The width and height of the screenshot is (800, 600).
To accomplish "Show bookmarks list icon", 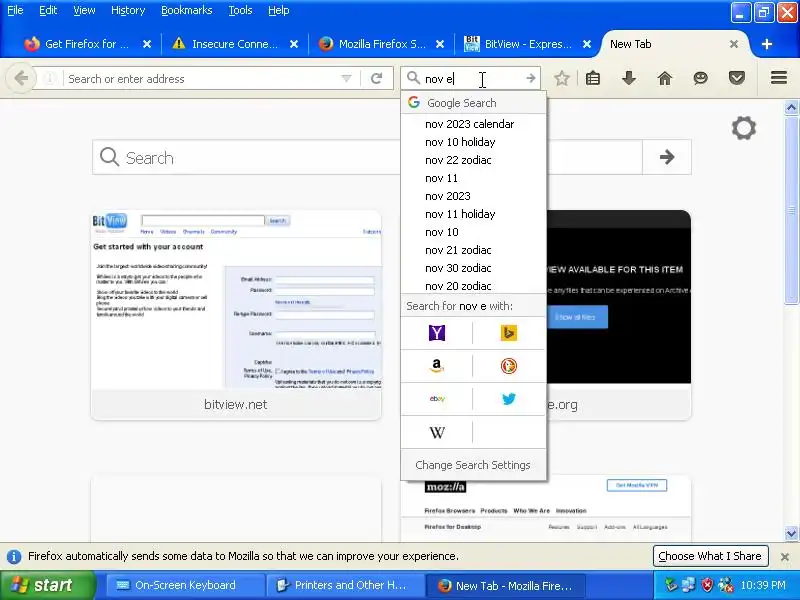I will coord(593,78).
